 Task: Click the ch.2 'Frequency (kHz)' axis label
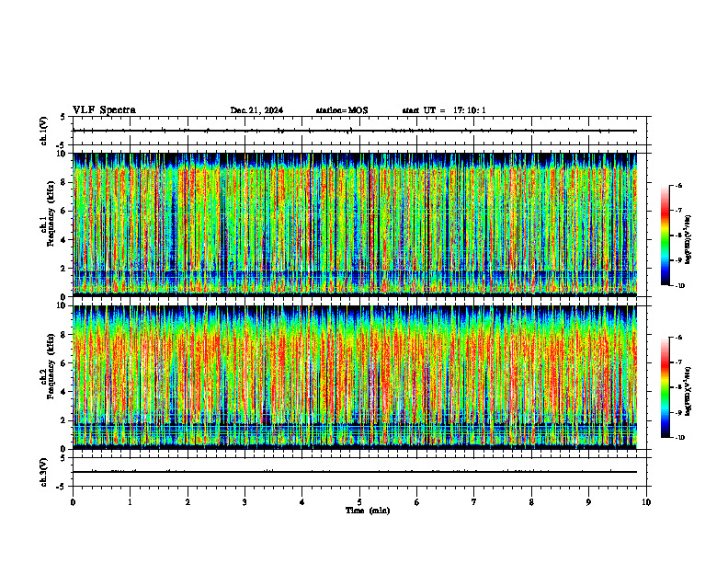(51, 366)
